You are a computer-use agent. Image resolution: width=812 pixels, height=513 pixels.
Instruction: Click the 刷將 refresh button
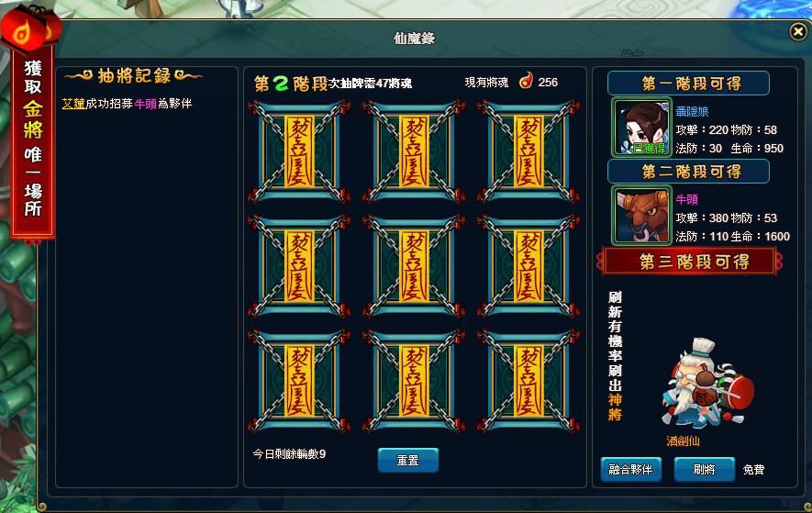point(705,470)
